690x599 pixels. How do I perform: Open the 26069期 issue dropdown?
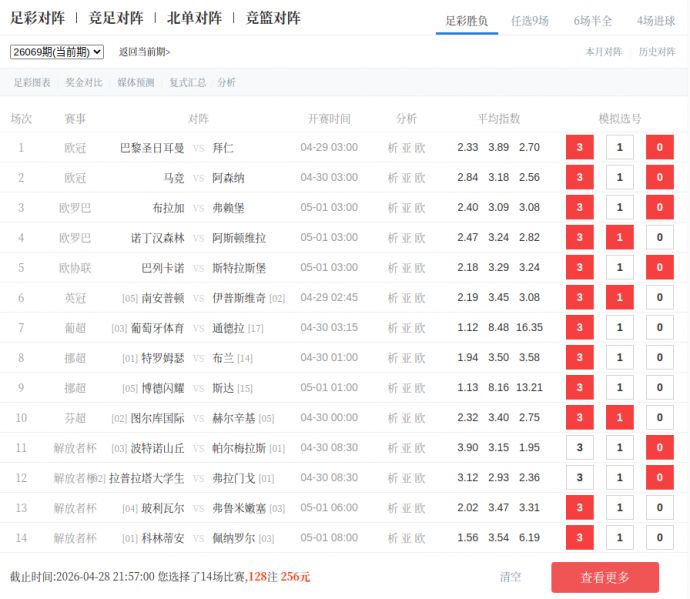57,52
